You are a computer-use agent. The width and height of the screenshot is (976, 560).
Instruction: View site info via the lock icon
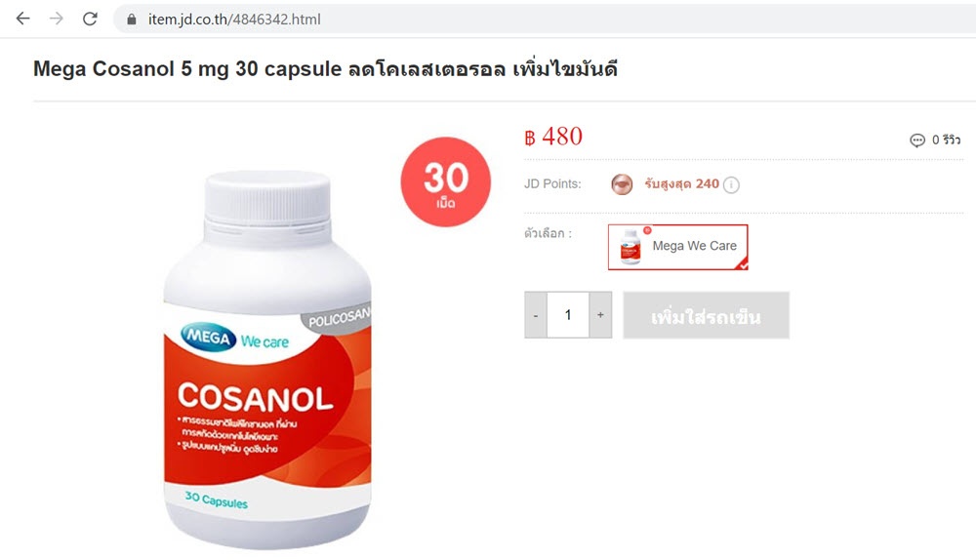coord(132,20)
